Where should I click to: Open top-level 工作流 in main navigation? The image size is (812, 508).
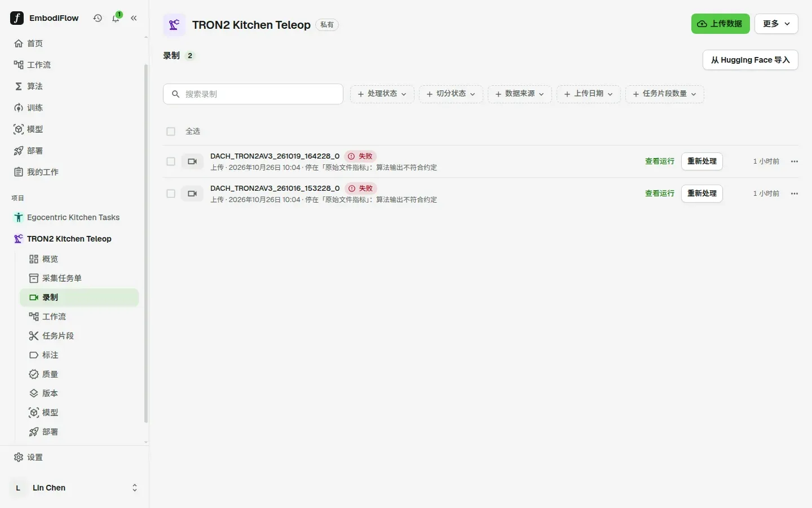[x=74, y=65]
